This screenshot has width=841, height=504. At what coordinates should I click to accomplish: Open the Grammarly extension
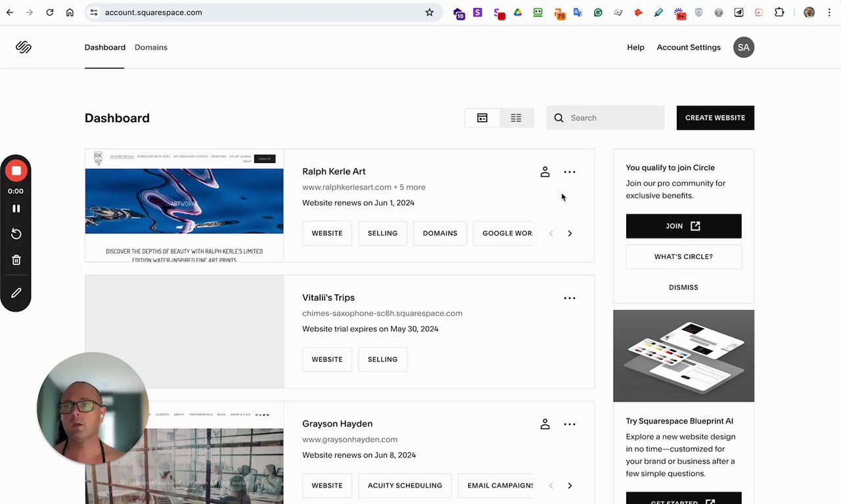click(x=598, y=12)
